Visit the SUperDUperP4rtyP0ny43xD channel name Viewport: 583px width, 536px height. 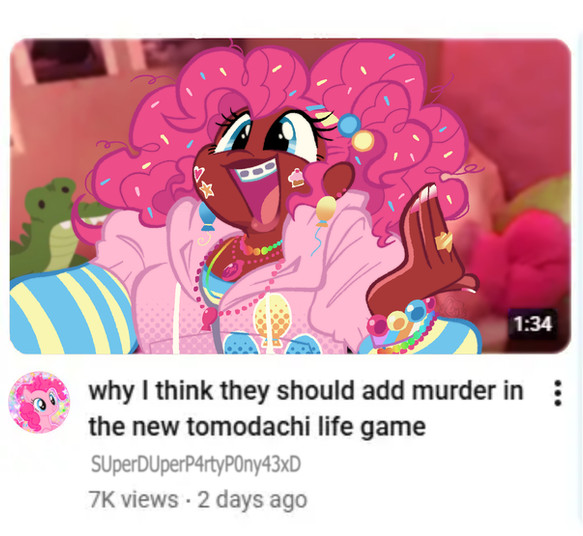click(x=196, y=465)
